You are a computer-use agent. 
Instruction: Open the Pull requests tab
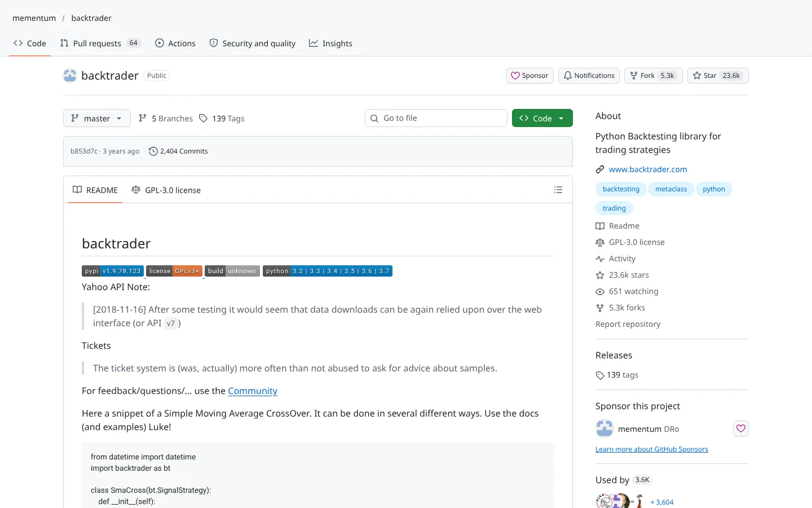[x=100, y=43]
